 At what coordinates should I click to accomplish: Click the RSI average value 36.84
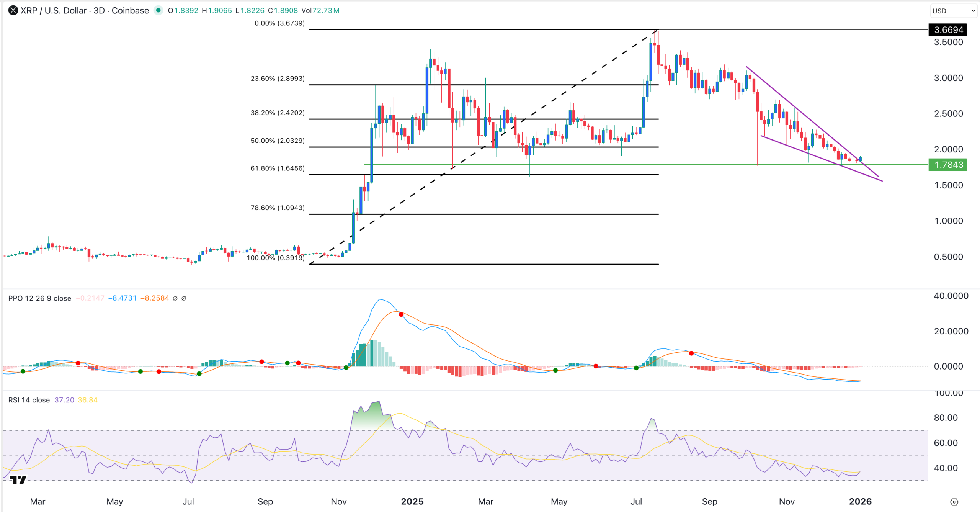[x=88, y=400]
